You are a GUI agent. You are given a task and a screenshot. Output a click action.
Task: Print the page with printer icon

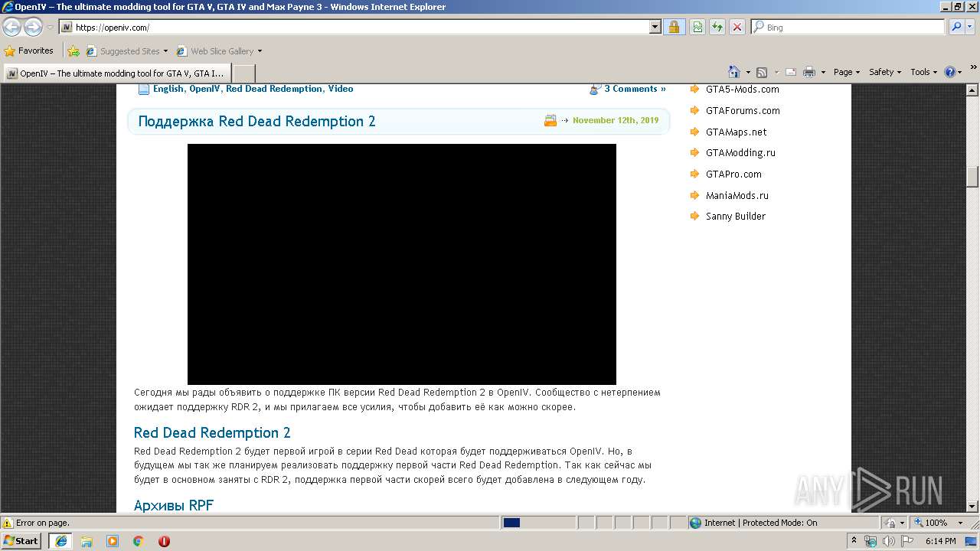pyautogui.click(x=809, y=72)
